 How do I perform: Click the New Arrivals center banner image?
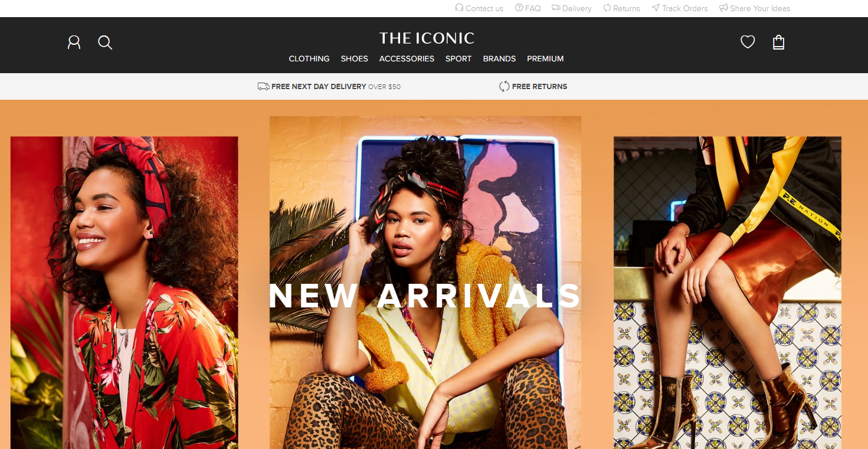(x=425, y=283)
